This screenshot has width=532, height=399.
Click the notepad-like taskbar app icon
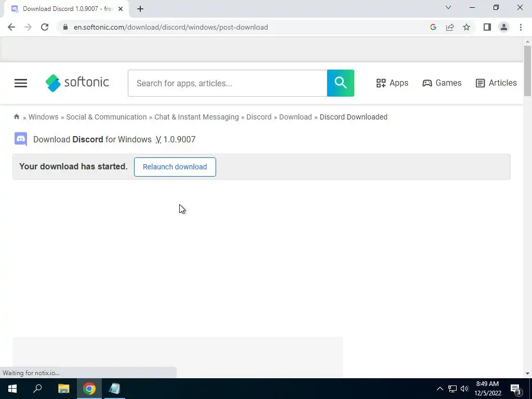(115, 389)
